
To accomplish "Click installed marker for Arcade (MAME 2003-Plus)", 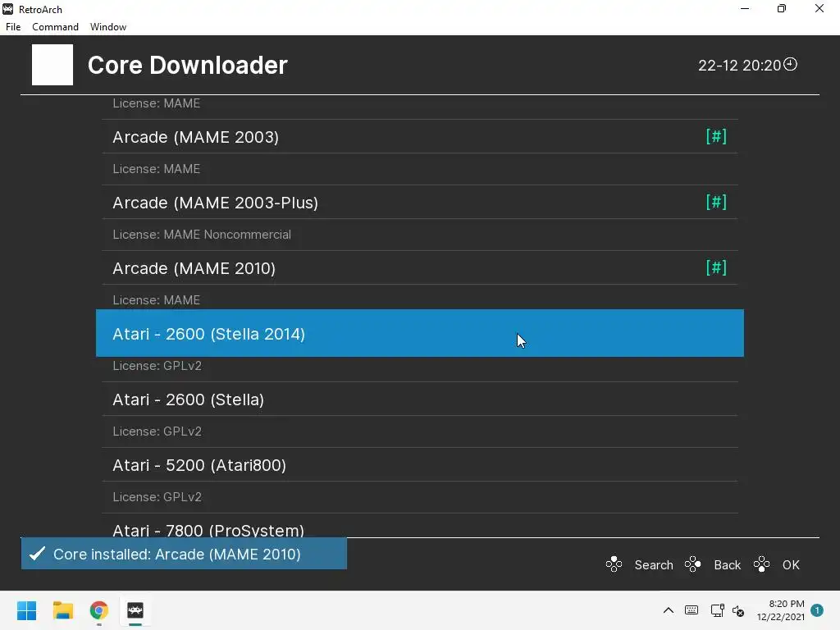I will coord(716,202).
